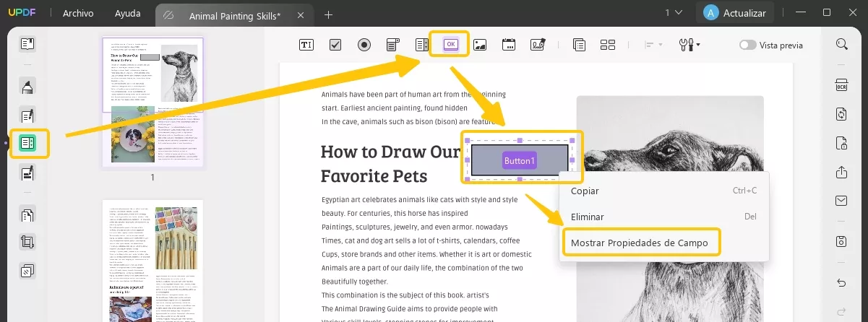Click the heading How to Draw Our
The width and height of the screenshot is (868, 322).
390,152
